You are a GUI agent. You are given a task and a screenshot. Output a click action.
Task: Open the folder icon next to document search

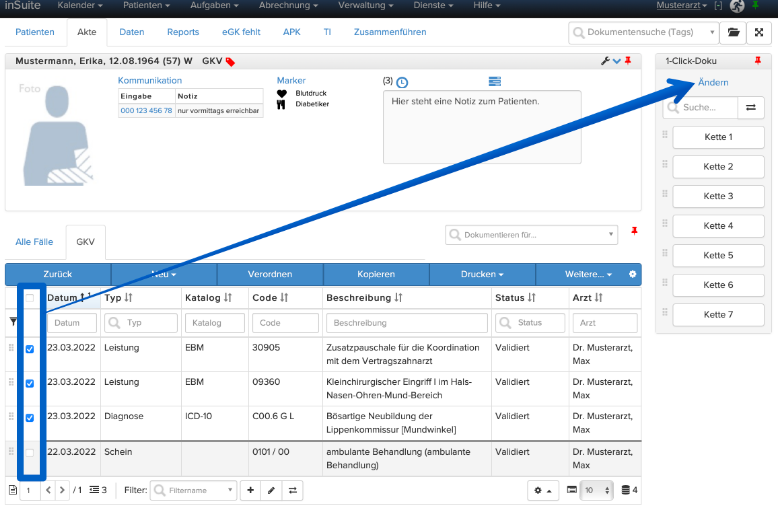[733, 32]
